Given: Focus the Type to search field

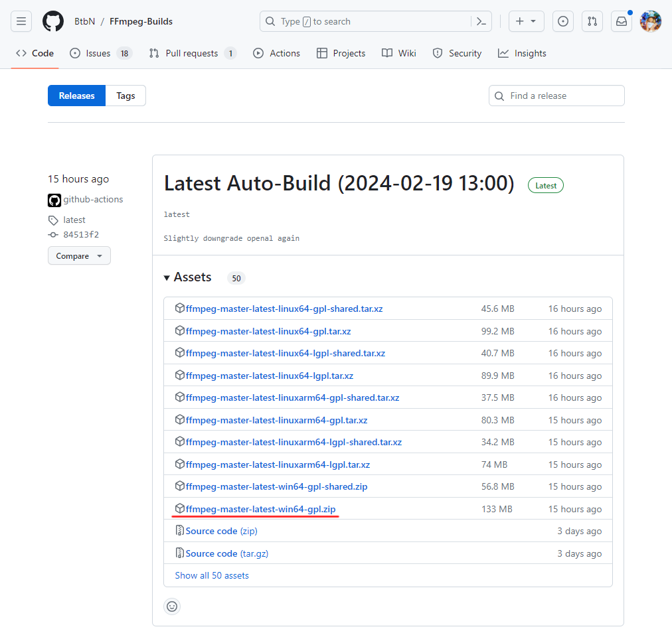Looking at the screenshot, I should tap(375, 21).
